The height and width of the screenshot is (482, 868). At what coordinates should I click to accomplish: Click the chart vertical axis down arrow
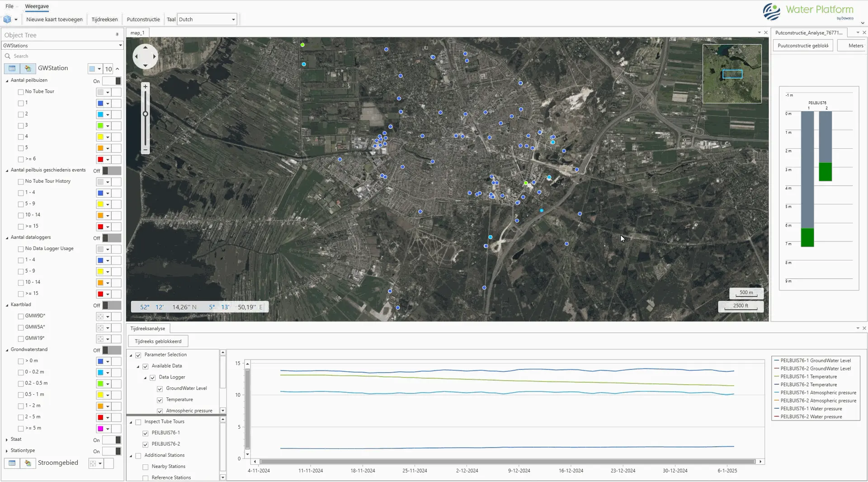[x=247, y=454]
